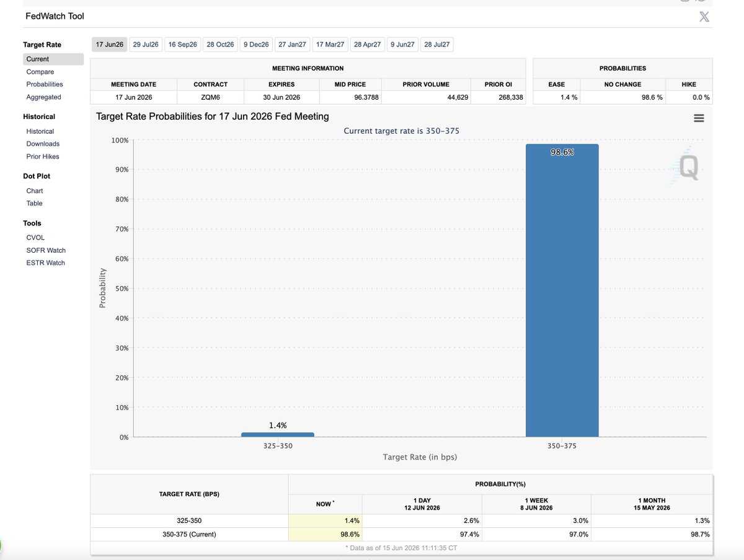The width and height of the screenshot is (744, 560).
Task: Click the FedWatch Tool page title
Action: 55,16
